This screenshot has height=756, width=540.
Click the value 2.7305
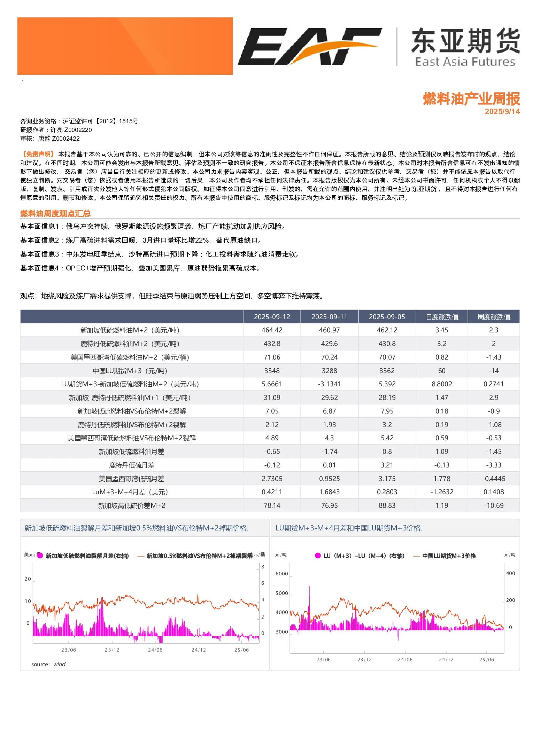(272, 479)
